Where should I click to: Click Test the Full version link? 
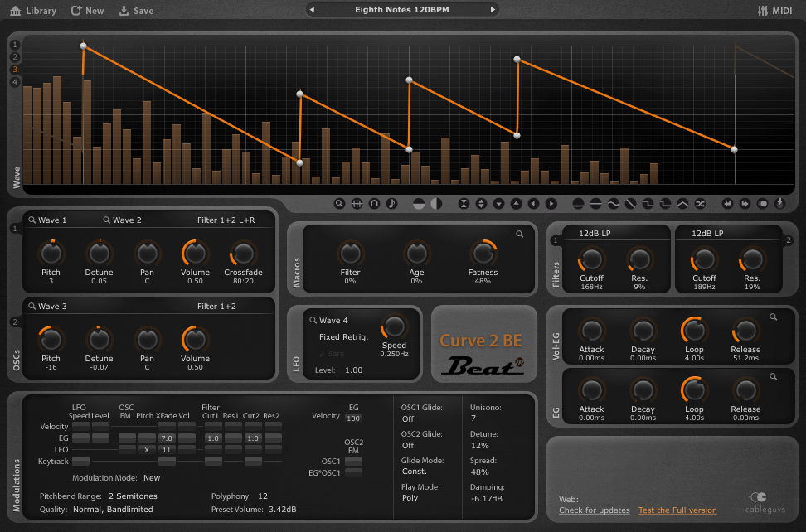click(677, 510)
